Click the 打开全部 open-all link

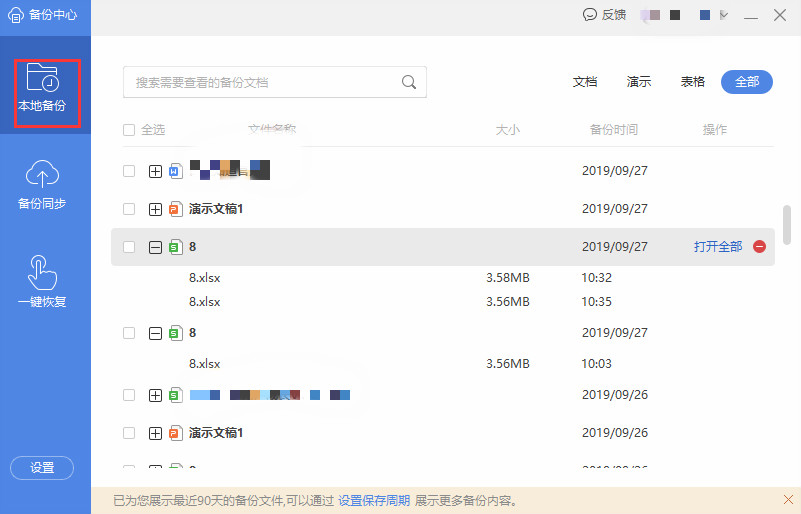pos(718,246)
